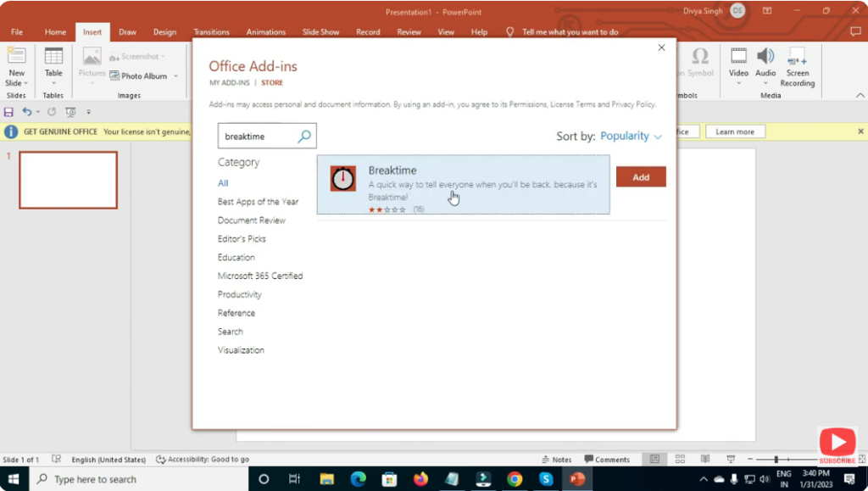868x491 pixels.
Task: Open the Screen Recording tool
Action: (x=797, y=66)
